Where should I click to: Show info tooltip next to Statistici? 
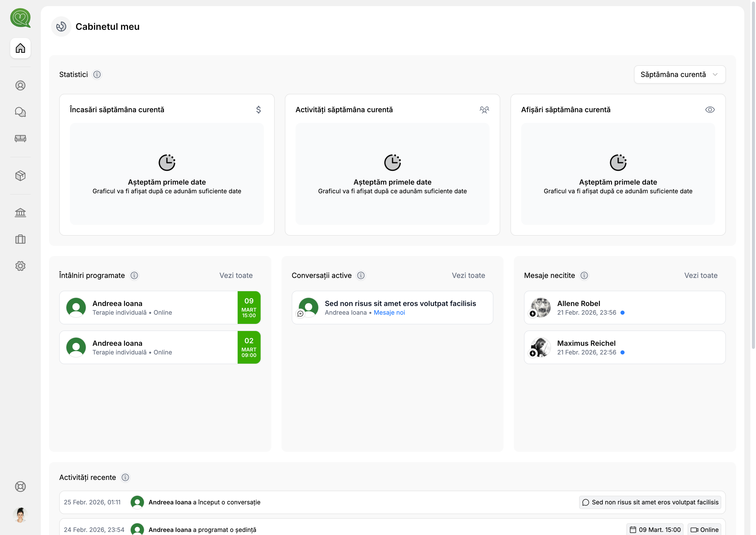(97, 75)
